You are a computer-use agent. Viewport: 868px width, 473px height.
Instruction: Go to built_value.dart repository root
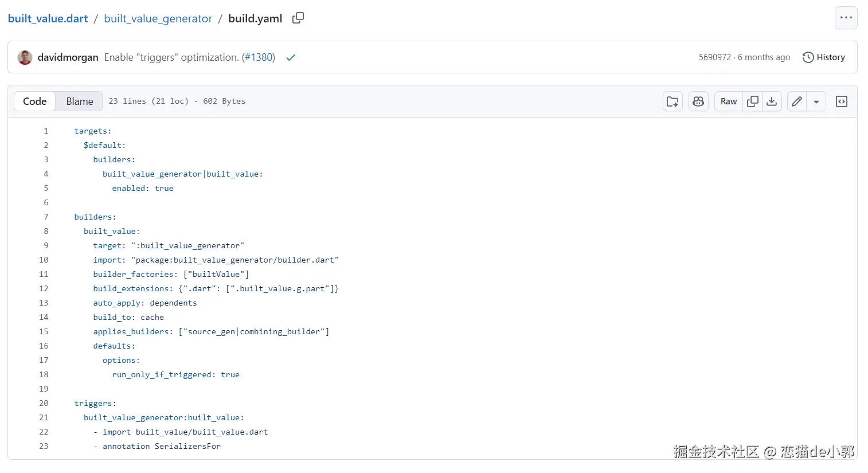(48, 18)
